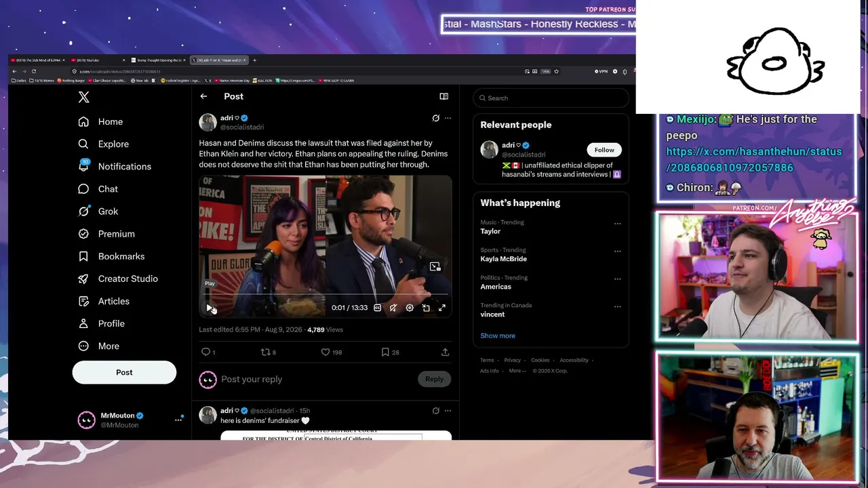Click the MrMouton account avatar
The width and height of the screenshot is (868, 488).
coord(87,420)
